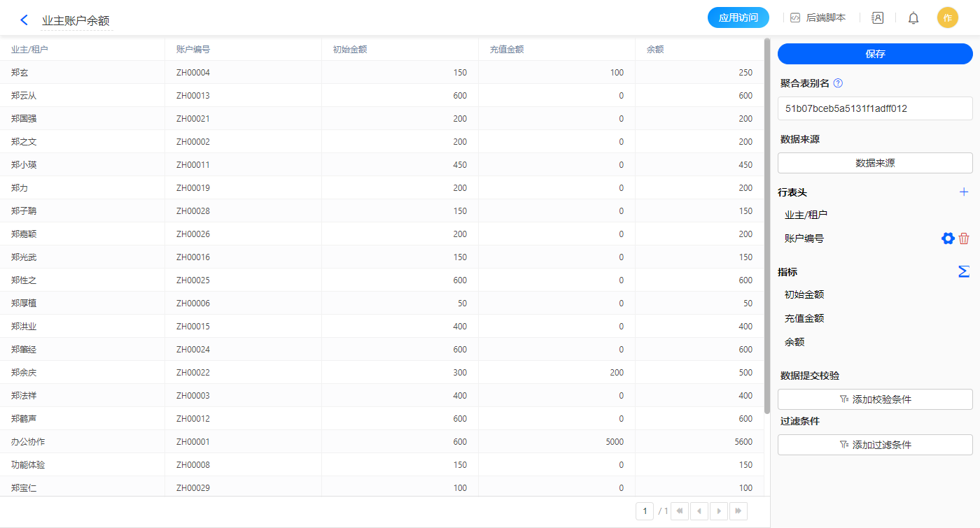Open the contacts address book icon

pyautogui.click(x=877, y=18)
